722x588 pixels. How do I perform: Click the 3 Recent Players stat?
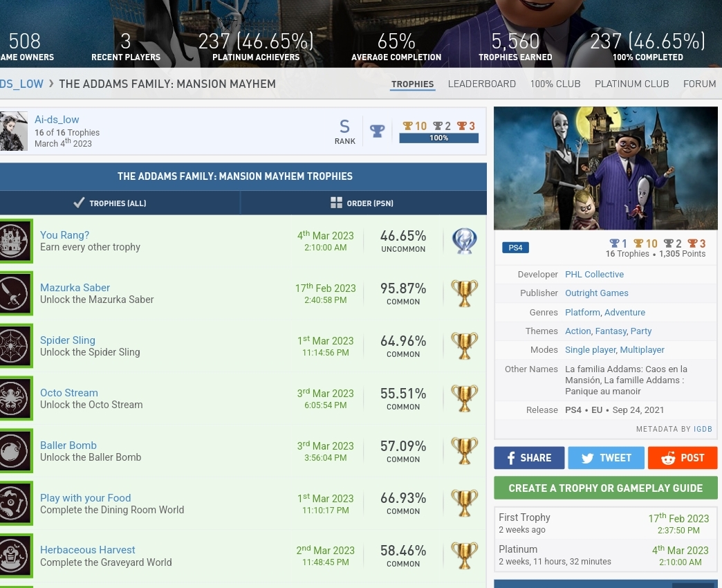click(126, 46)
